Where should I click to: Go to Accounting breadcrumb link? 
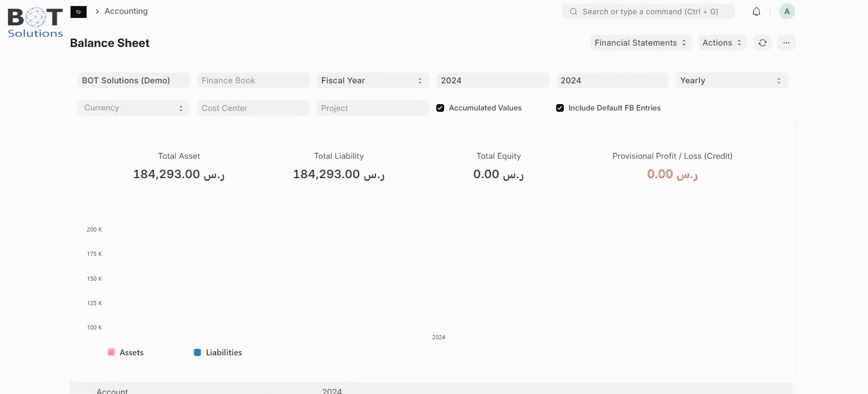pos(126,11)
